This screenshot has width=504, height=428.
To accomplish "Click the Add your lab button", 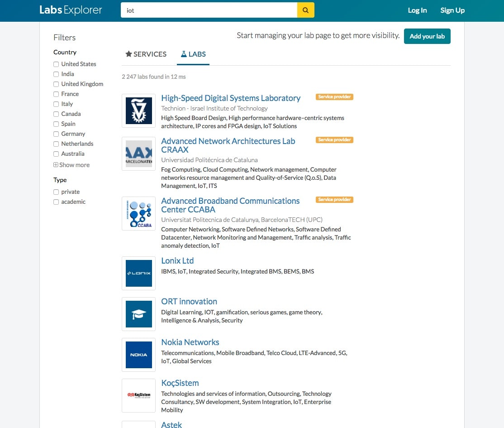I will 427,36.
